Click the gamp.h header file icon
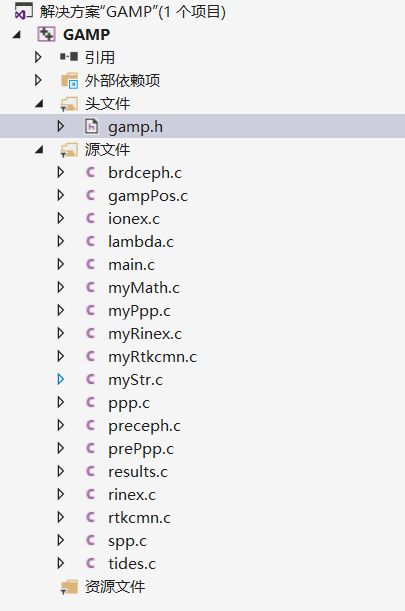 pyautogui.click(x=91, y=126)
